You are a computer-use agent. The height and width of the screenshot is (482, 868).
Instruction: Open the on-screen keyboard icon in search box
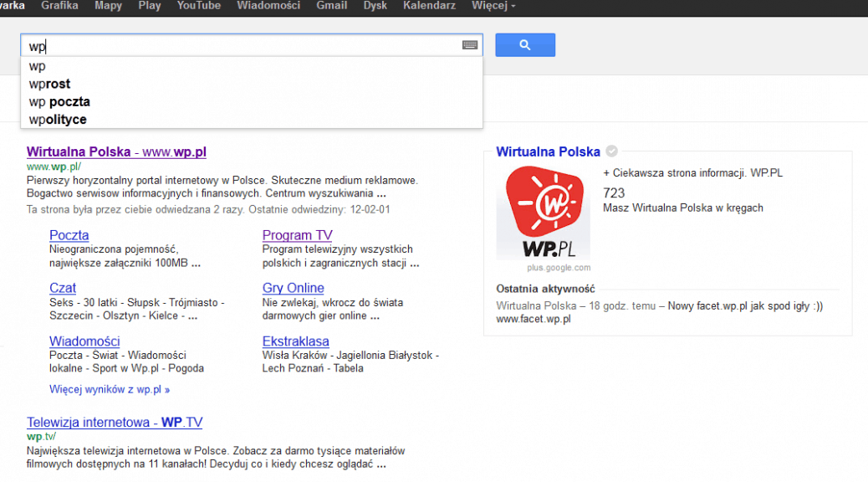(x=470, y=45)
